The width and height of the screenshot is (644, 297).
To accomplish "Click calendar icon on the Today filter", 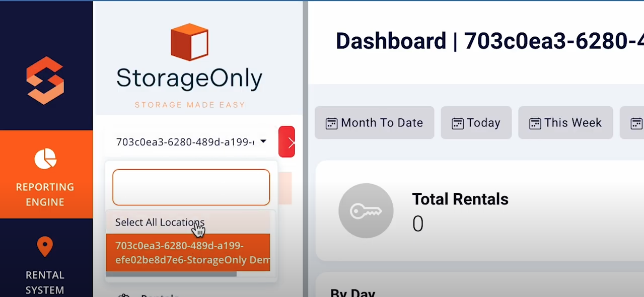I will (x=457, y=123).
